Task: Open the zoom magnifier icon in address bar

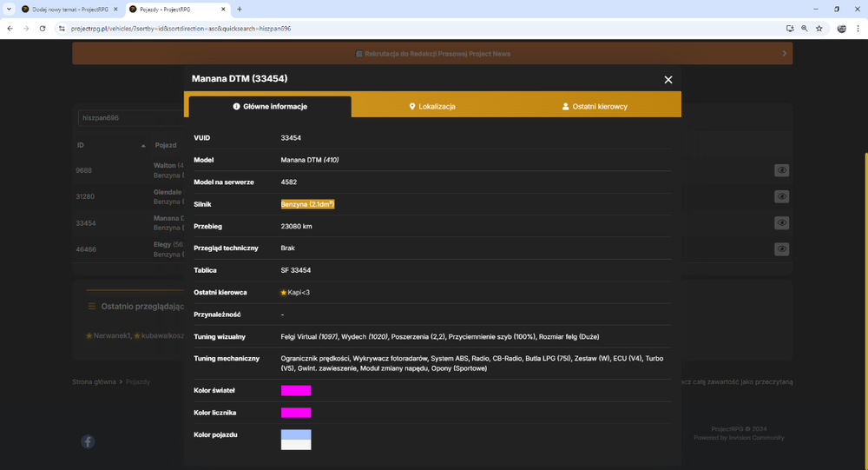Action: tap(805, 29)
